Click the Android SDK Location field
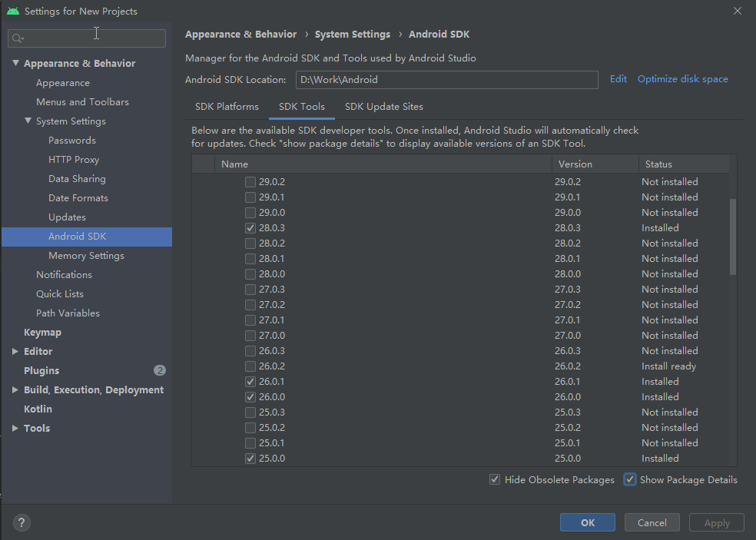The width and height of the screenshot is (756, 540). (x=447, y=80)
